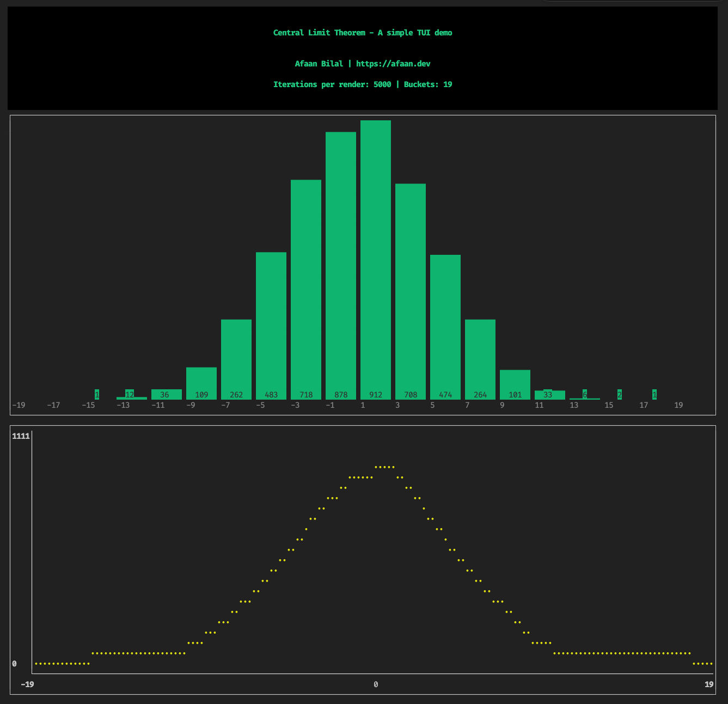Click the bar count value 101
The height and width of the screenshot is (704, 728).
click(515, 395)
